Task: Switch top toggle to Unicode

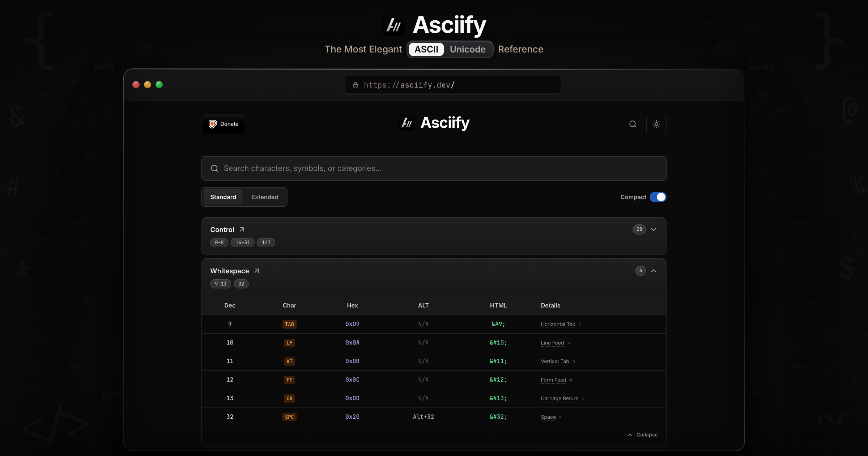Action: coord(468,49)
